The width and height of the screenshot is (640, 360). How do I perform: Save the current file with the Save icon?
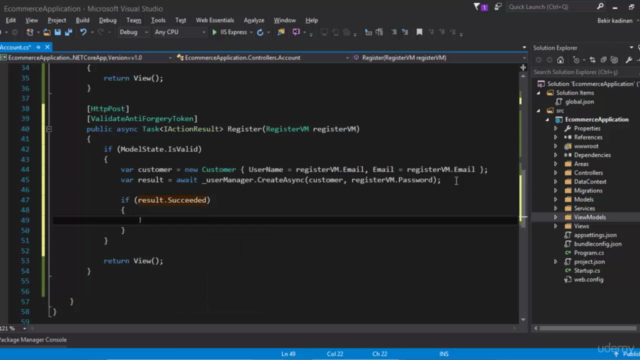pos(58,32)
